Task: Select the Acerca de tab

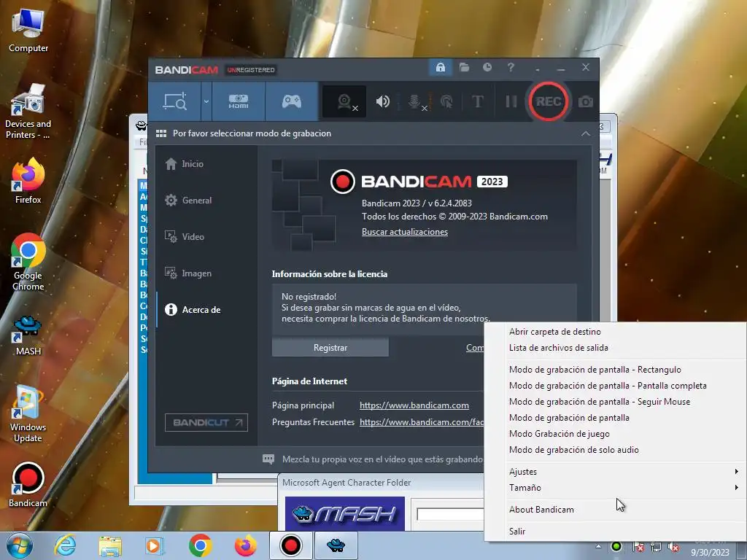Action: (193, 309)
